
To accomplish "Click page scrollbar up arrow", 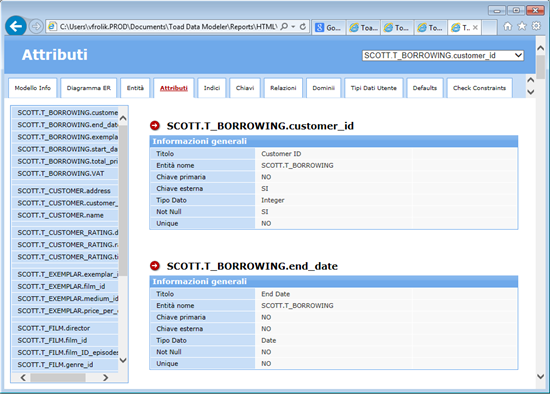I will pyautogui.click(x=541, y=48).
